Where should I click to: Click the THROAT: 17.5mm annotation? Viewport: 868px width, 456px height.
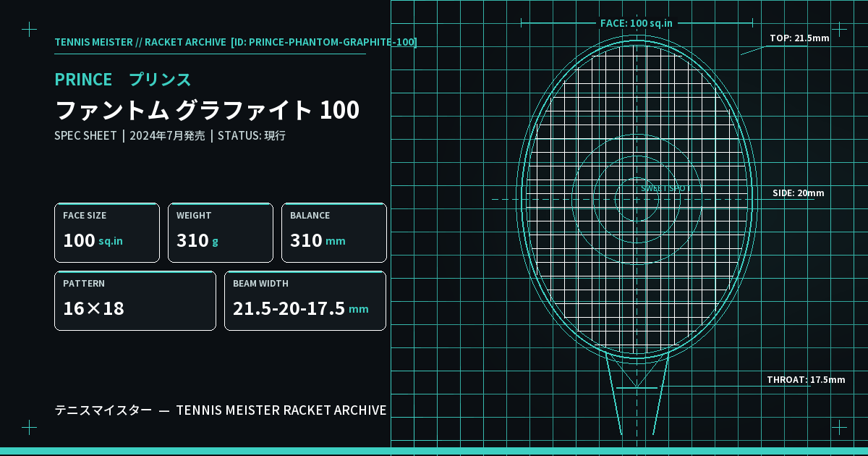(806, 380)
